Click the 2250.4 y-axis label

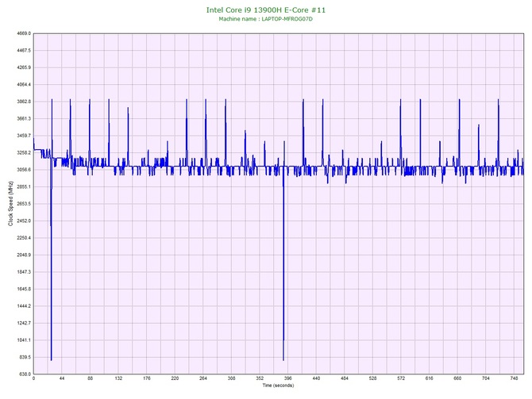click(x=24, y=238)
